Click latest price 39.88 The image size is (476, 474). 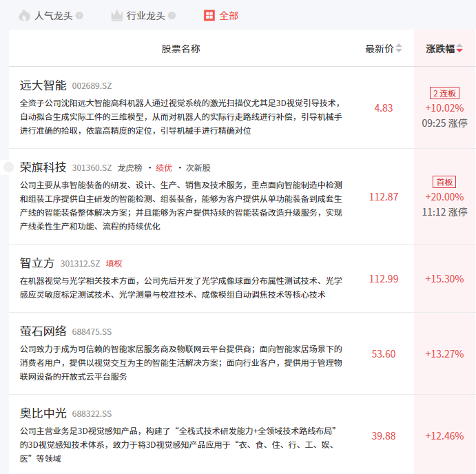(x=384, y=436)
